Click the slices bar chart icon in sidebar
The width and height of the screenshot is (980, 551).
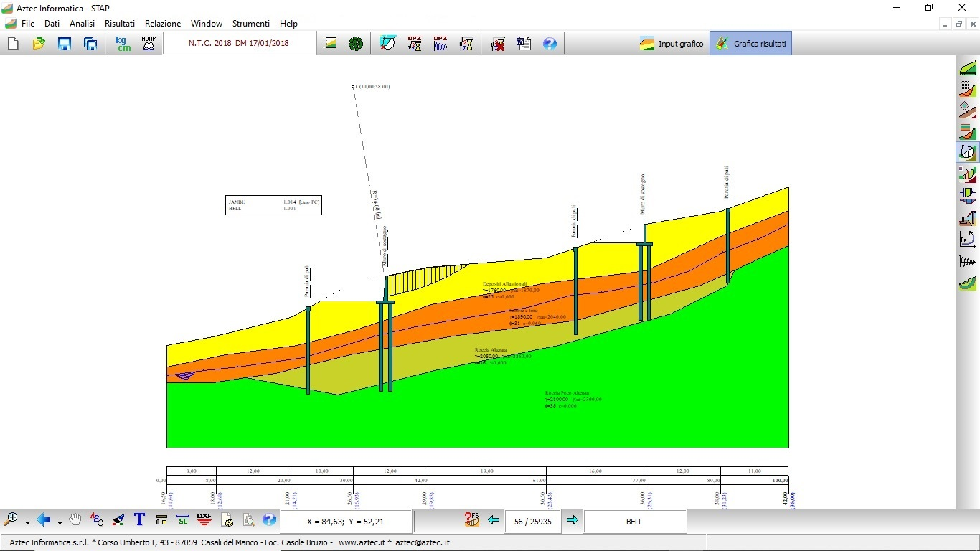(968, 173)
